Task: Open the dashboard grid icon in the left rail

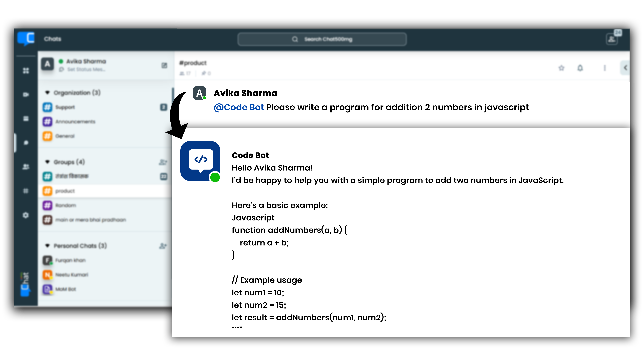Action: (x=26, y=71)
